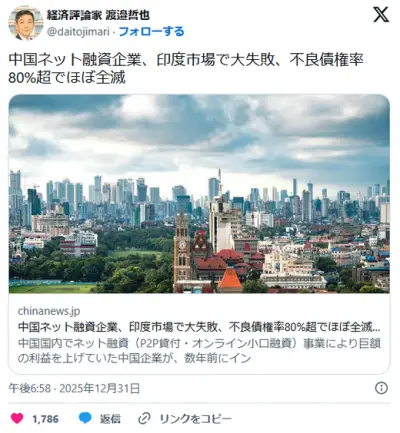400x433 pixels.
Task: Click the フォローする follow link
Action: click(151, 32)
